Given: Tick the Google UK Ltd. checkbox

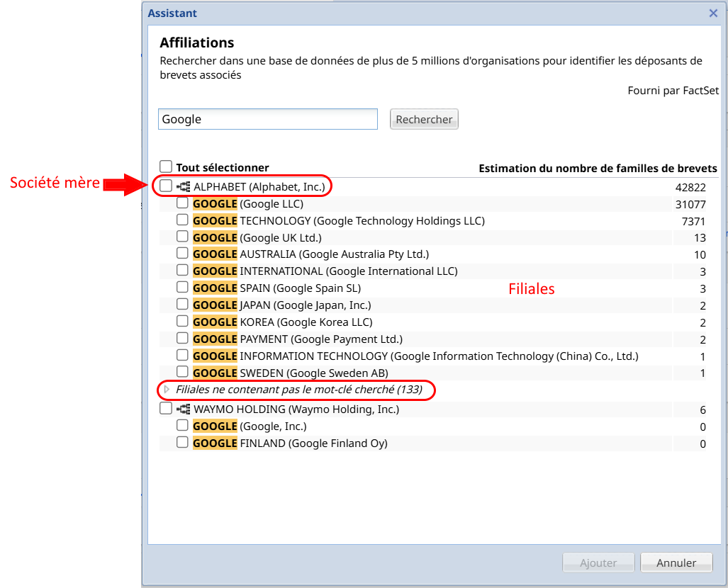Looking at the screenshot, I should [x=182, y=237].
